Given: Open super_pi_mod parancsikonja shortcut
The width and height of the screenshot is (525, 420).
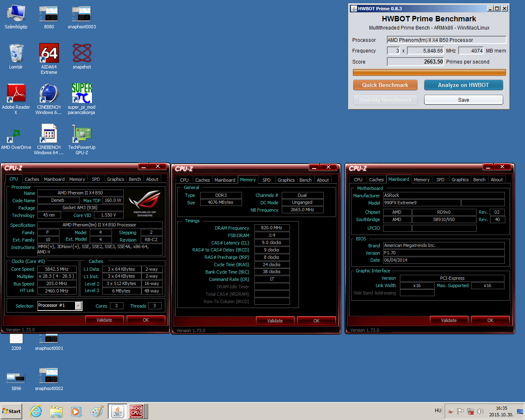Looking at the screenshot, I should [x=82, y=98].
